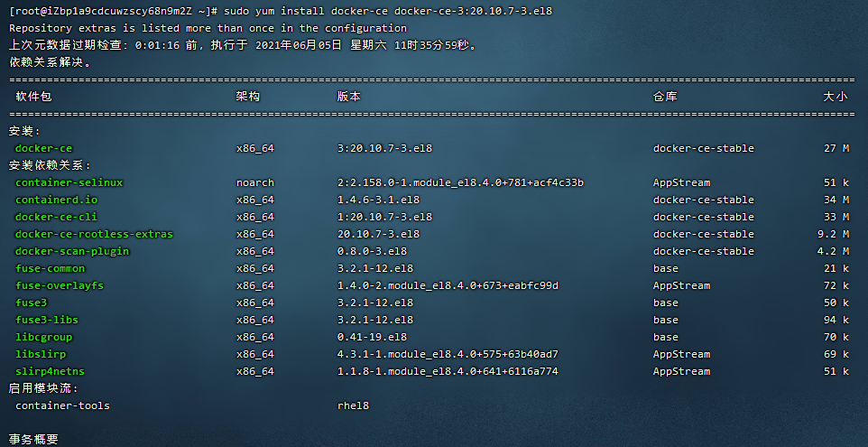Click the 27 M size value

click(836, 148)
